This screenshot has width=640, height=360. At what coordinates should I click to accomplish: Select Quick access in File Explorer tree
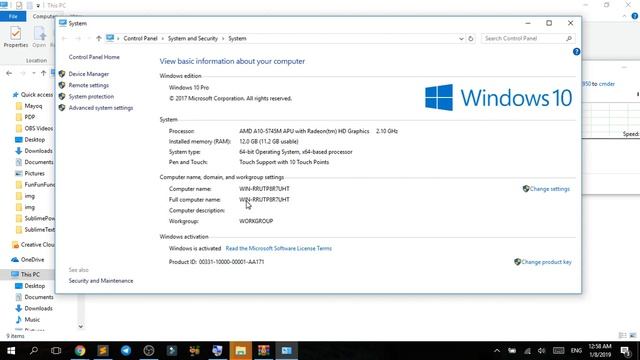(x=37, y=95)
